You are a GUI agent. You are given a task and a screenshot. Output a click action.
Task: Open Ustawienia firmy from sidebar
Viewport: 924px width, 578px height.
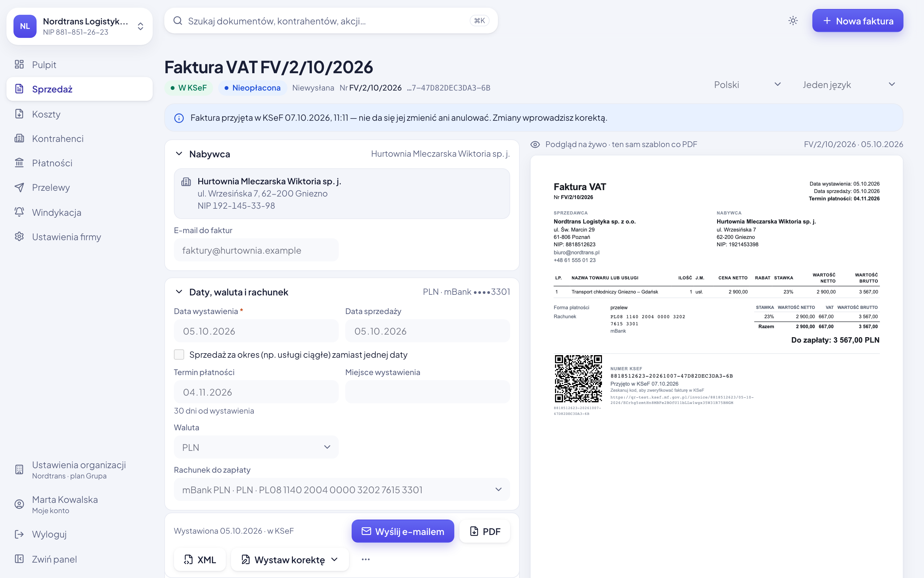coord(80,237)
